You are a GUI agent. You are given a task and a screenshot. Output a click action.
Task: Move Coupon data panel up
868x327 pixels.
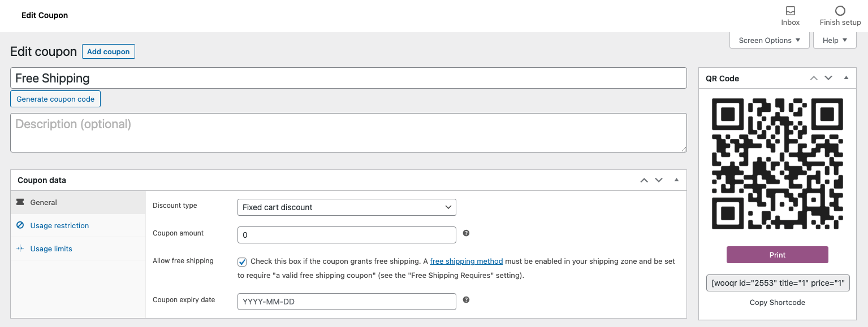(x=644, y=180)
